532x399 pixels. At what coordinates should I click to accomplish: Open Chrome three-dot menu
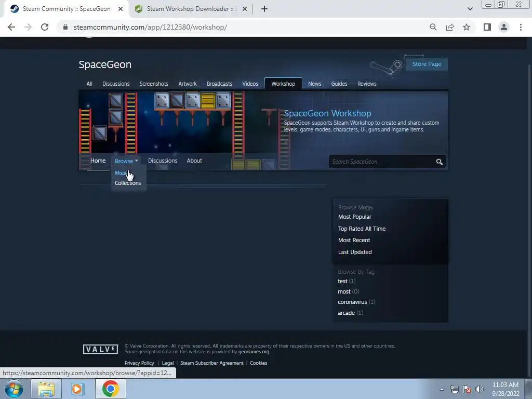[x=521, y=27]
